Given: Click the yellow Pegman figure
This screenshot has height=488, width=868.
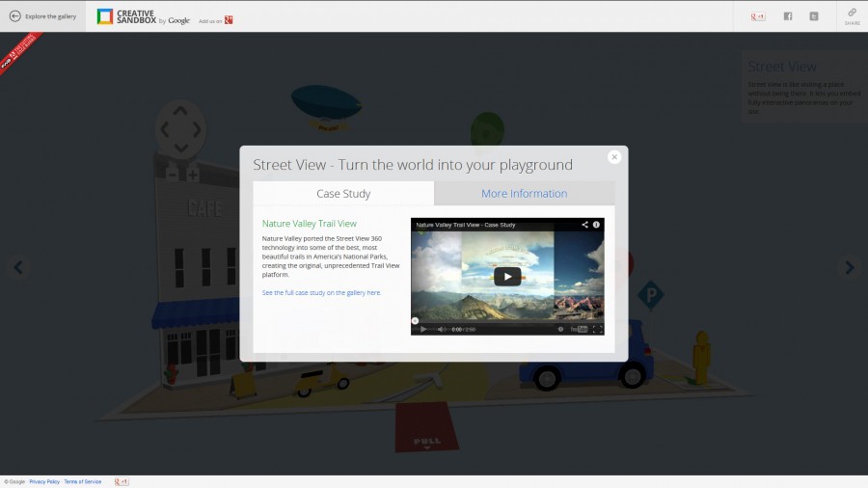Looking at the screenshot, I should pos(702,358).
